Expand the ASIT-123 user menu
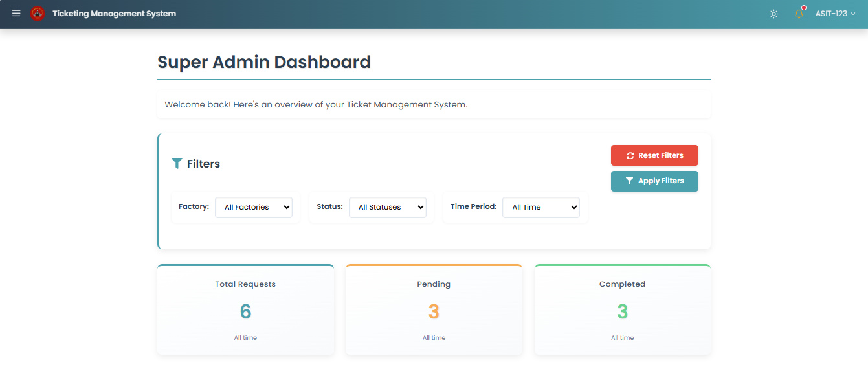Screen dimensions: 868x367 (835, 14)
